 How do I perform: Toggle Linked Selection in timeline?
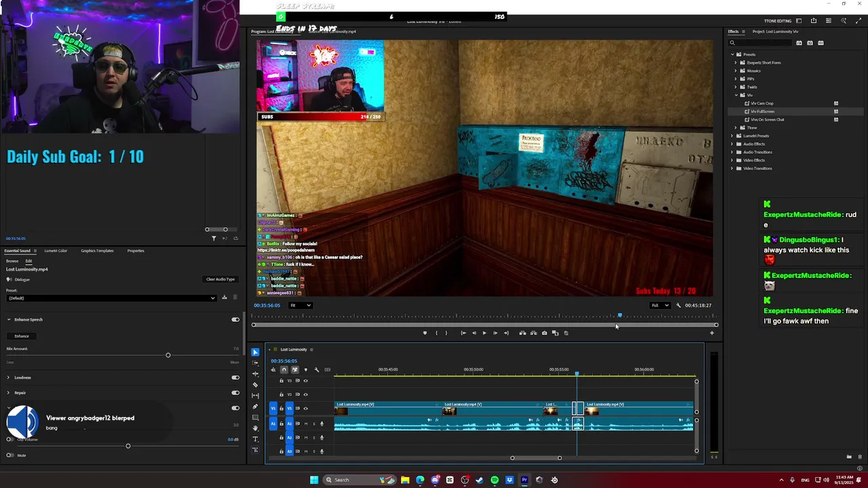[x=295, y=369]
